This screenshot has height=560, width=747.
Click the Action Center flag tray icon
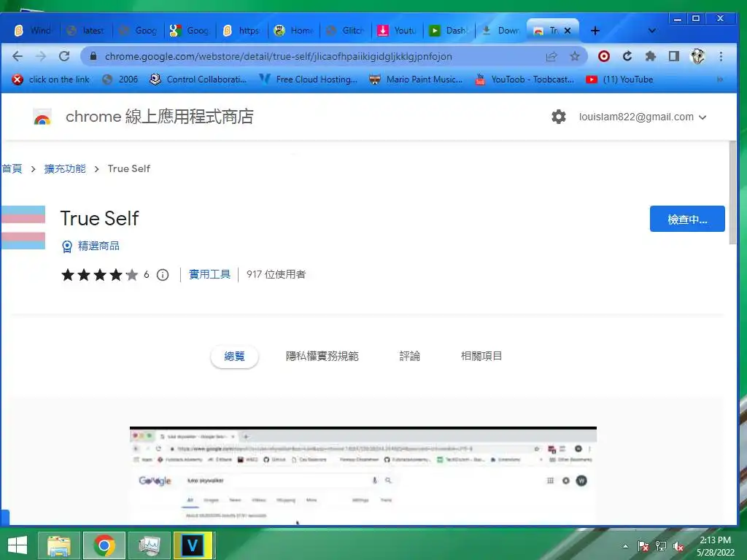(x=643, y=546)
